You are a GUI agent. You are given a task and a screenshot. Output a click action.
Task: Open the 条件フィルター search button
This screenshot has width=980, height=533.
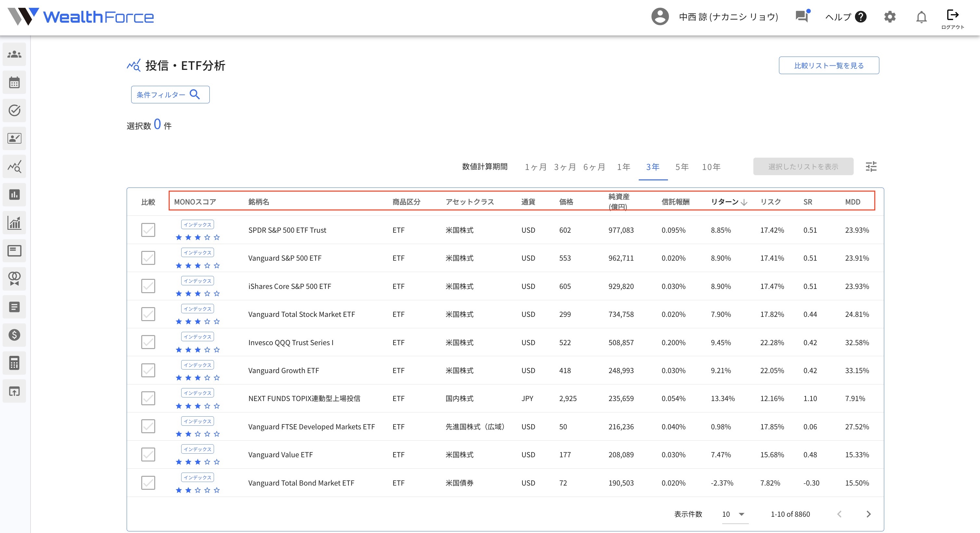tap(170, 95)
